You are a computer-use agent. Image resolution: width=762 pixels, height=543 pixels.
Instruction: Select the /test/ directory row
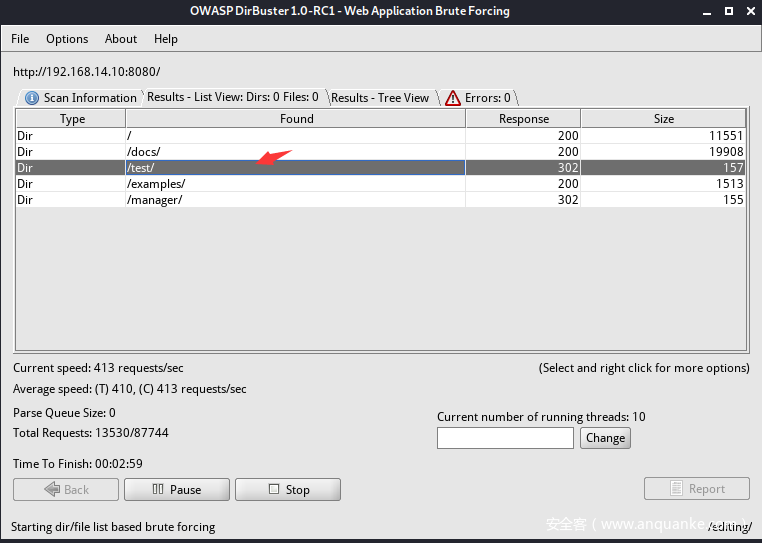pos(381,168)
